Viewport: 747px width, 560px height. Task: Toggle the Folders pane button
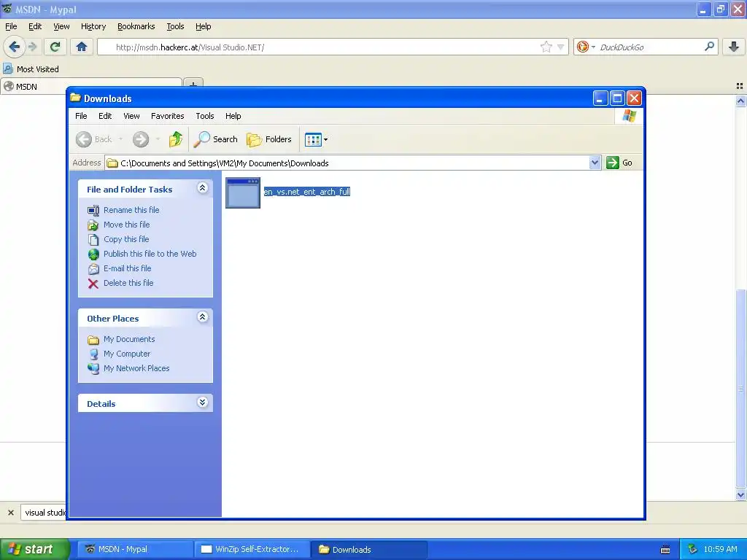pos(269,139)
